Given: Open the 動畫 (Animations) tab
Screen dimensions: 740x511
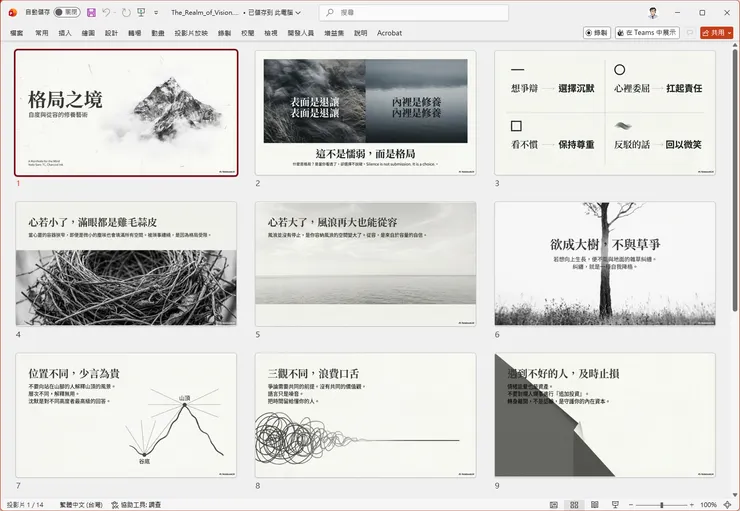Looking at the screenshot, I should (x=158, y=33).
